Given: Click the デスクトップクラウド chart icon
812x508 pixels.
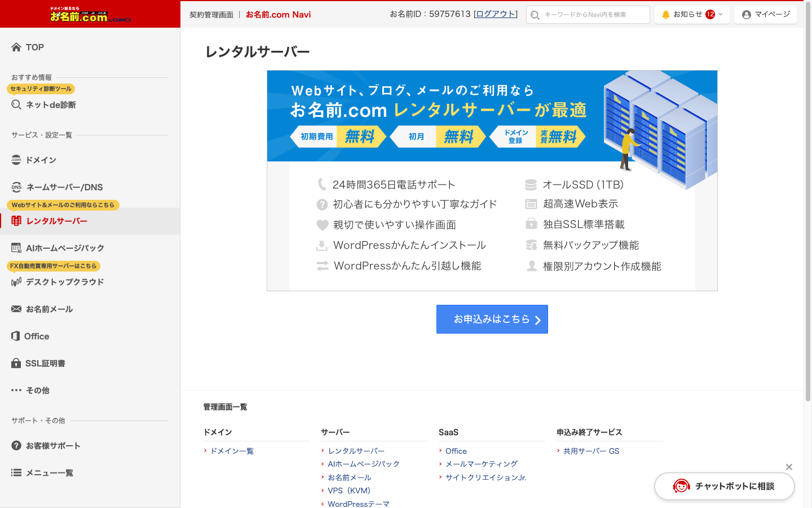Looking at the screenshot, I should tap(16, 282).
